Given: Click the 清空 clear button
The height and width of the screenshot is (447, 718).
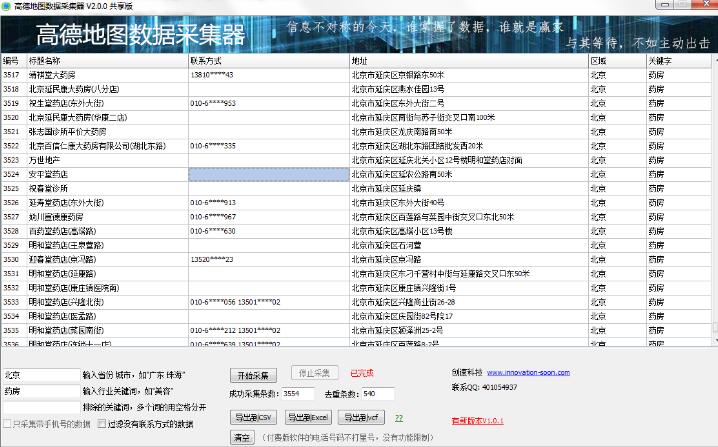Looking at the screenshot, I should (242, 437).
